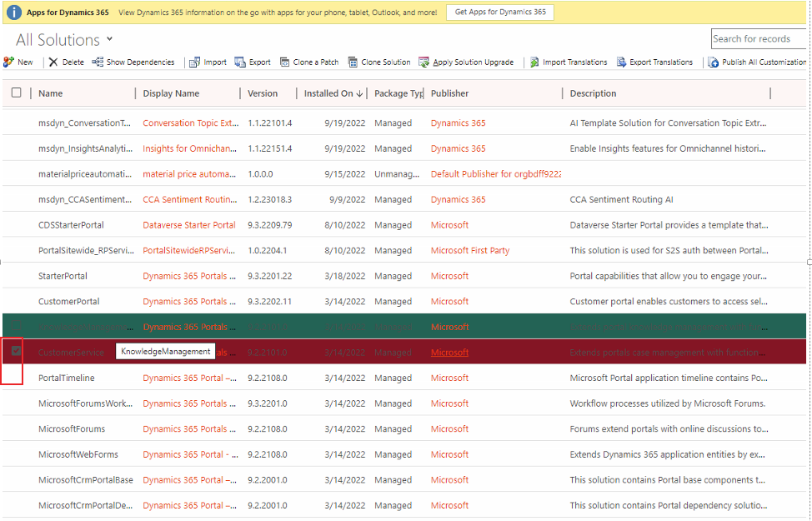Click the 9/9/2022 installed date
This screenshot has width=812, height=521.
[347, 199]
